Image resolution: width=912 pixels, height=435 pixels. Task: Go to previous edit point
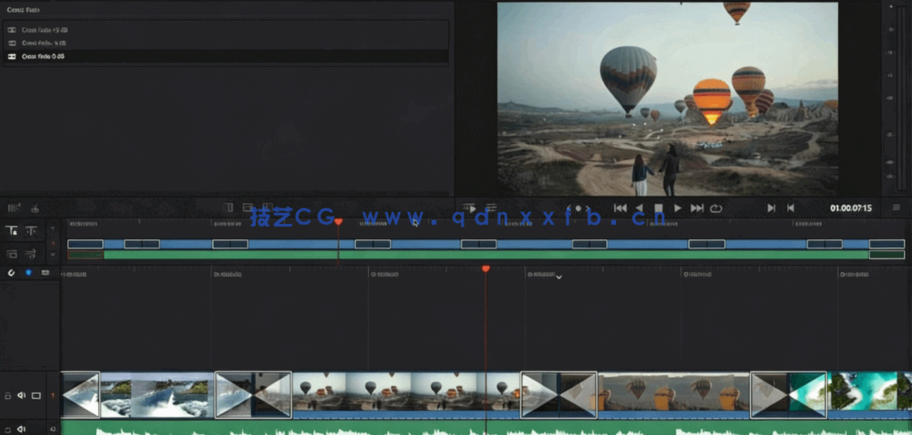click(x=790, y=208)
